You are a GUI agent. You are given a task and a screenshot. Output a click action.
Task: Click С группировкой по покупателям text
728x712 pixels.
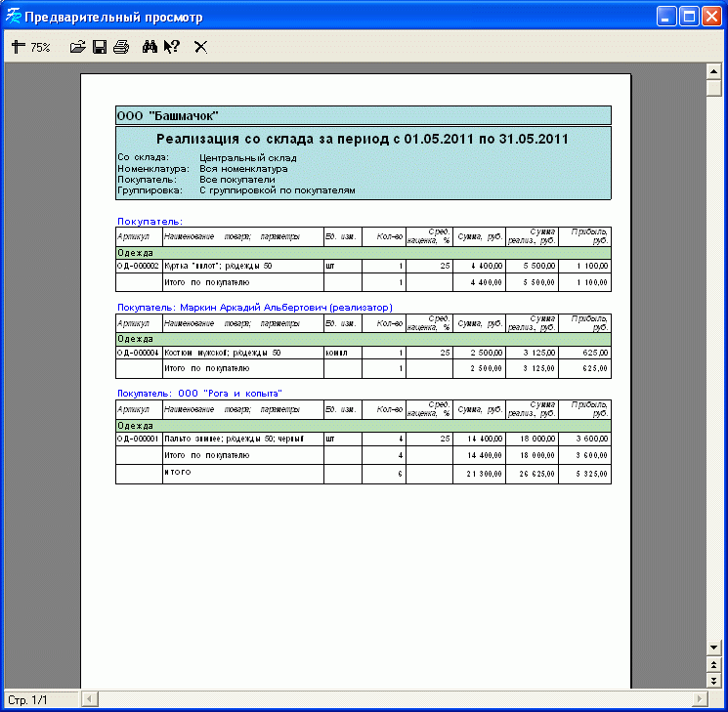coord(278,190)
